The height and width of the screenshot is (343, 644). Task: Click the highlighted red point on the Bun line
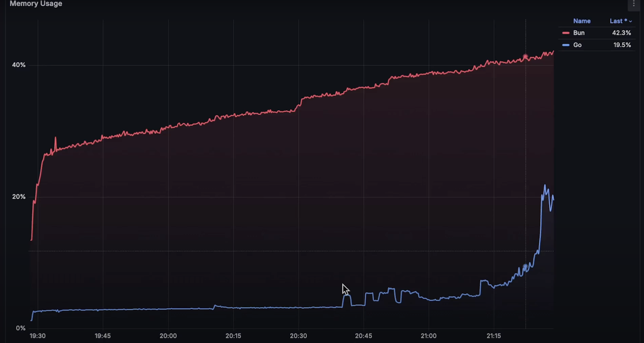point(525,57)
